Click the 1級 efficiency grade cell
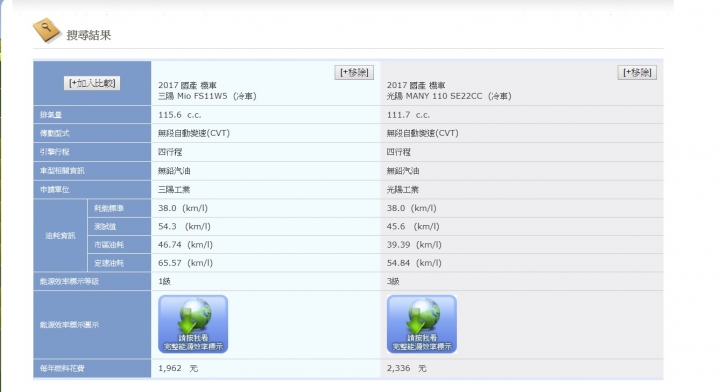 pos(265,281)
